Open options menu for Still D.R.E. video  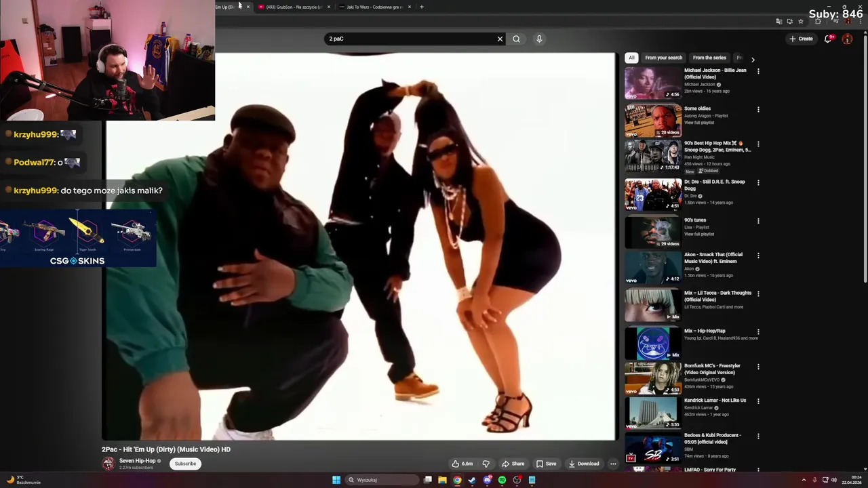pos(758,182)
